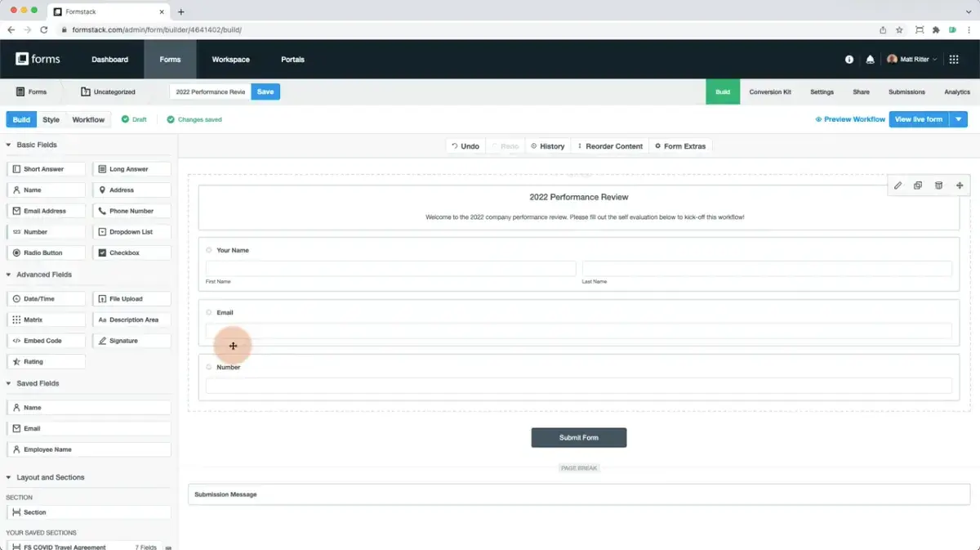980x550 pixels.
Task: Select the Number field radio marker
Action: click(209, 367)
